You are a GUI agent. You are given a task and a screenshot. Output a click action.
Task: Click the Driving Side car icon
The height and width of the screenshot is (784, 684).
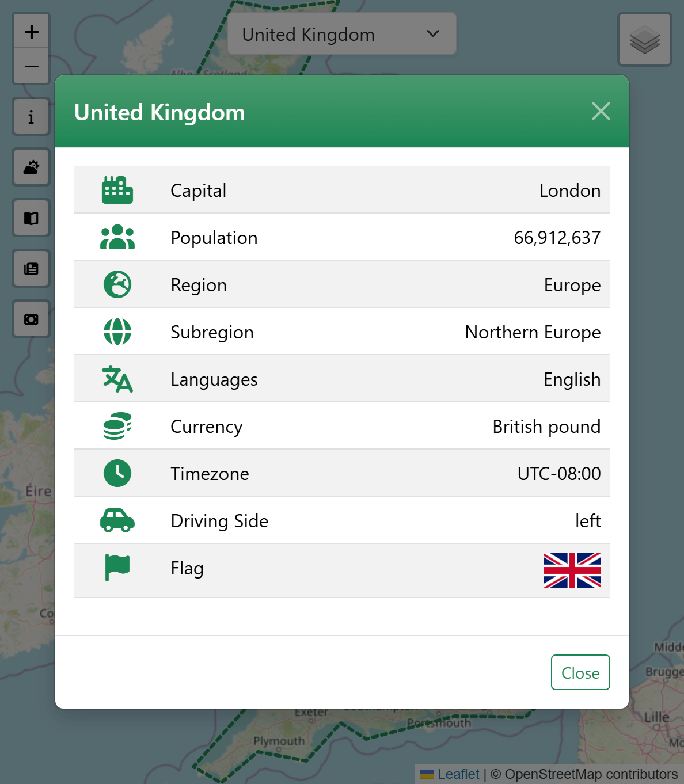[117, 520]
